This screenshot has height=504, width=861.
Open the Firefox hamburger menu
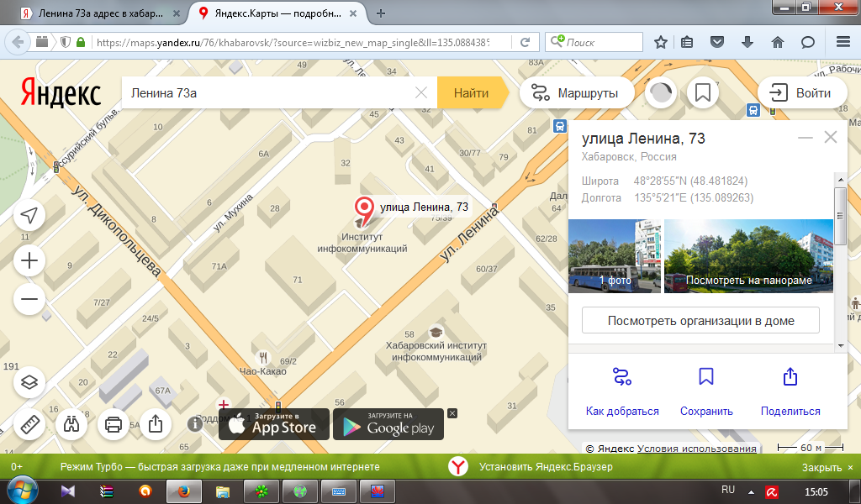point(843,42)
